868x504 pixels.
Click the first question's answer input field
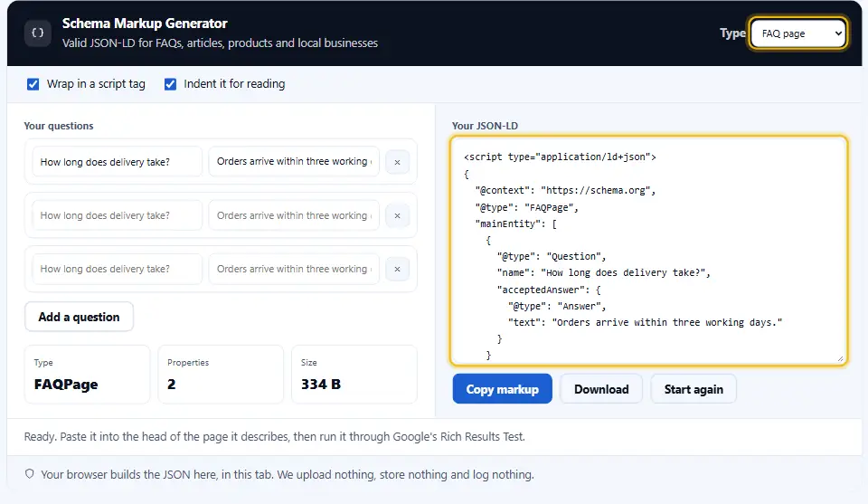pyautogui.click(x=294, y=162)
